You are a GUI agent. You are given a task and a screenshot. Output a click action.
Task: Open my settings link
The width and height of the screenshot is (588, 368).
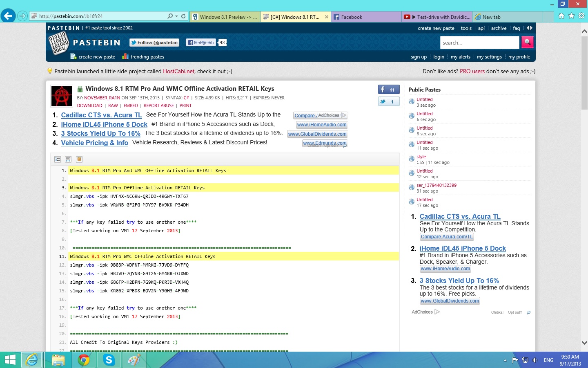coord(489,57)
